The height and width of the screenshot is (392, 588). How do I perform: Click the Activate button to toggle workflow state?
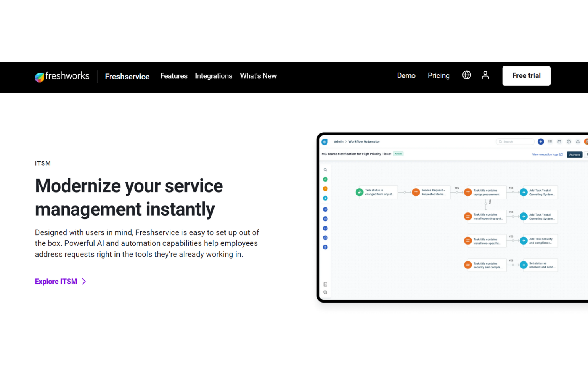[x=574, y=154]
